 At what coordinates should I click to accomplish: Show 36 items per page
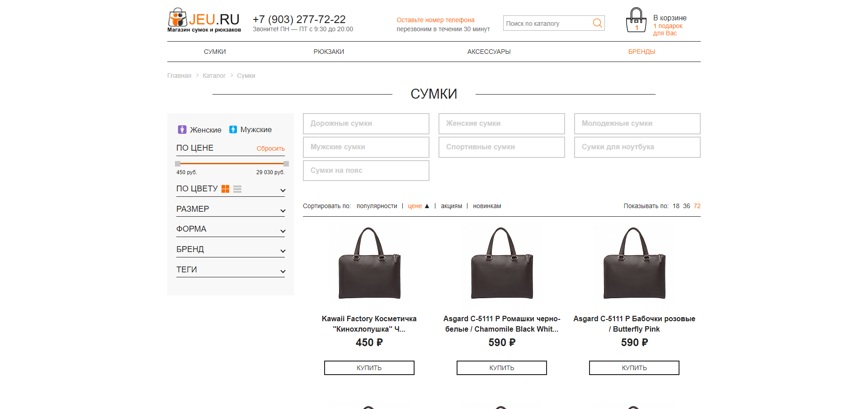click(x=686, y=206)
